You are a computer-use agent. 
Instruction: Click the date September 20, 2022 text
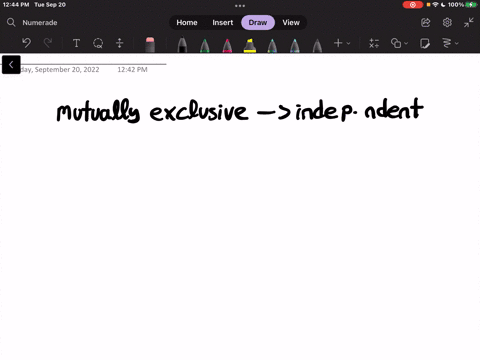coord(67,69)
